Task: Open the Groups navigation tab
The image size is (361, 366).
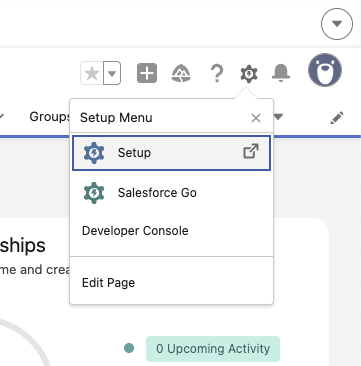Action: pos(49,117)
